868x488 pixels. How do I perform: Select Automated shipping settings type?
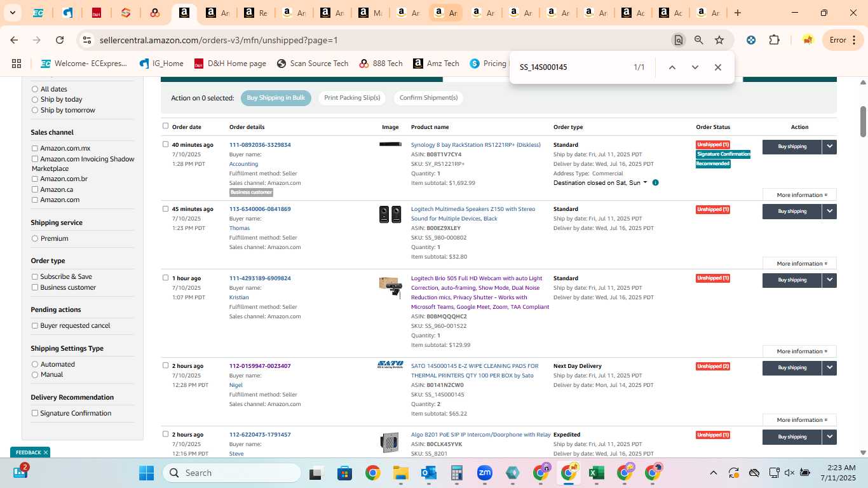[x=35, y=364]
